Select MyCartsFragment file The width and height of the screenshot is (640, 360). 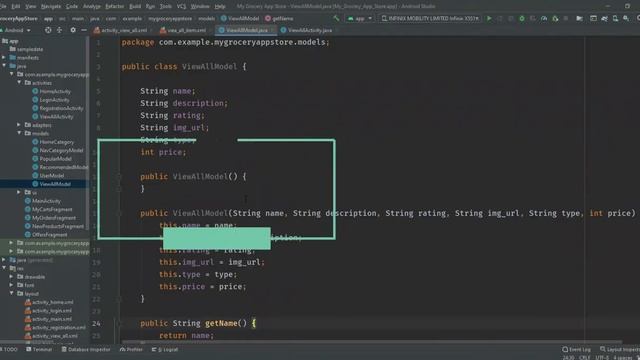pos(49,209)
